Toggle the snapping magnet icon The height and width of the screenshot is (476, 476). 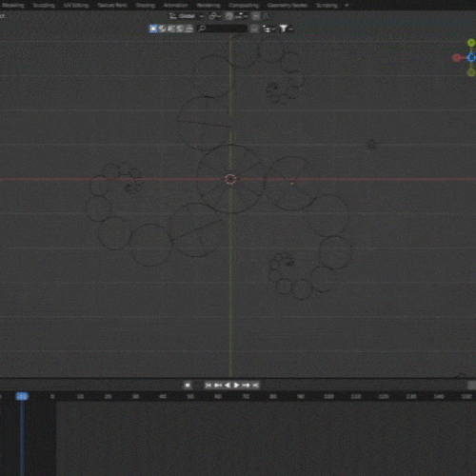(x=229, y=16)
